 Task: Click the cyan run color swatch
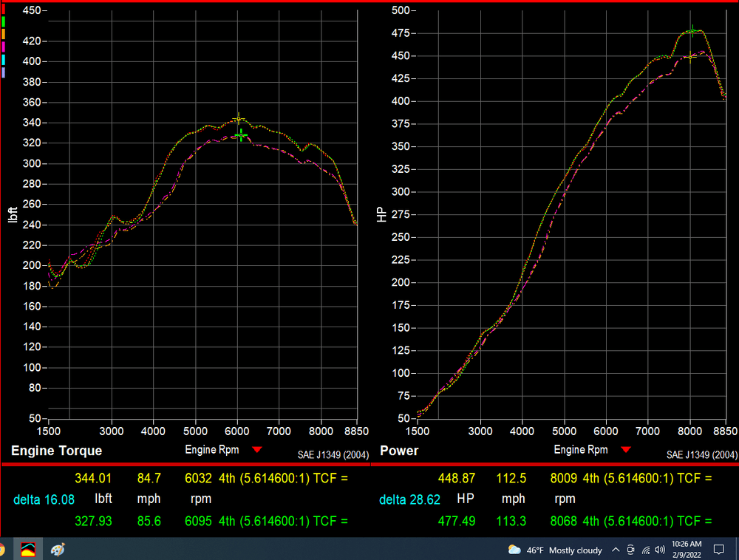point(4,59)
